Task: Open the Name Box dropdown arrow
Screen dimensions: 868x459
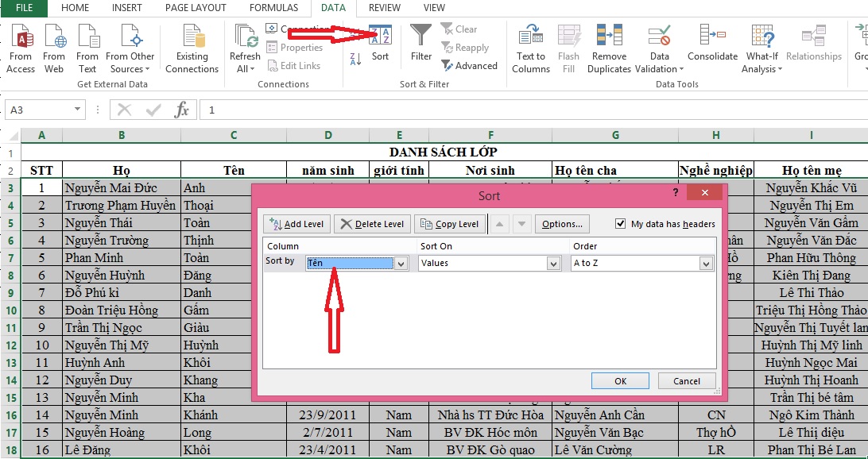Action: pyautogui.click(x=77, y=110)
